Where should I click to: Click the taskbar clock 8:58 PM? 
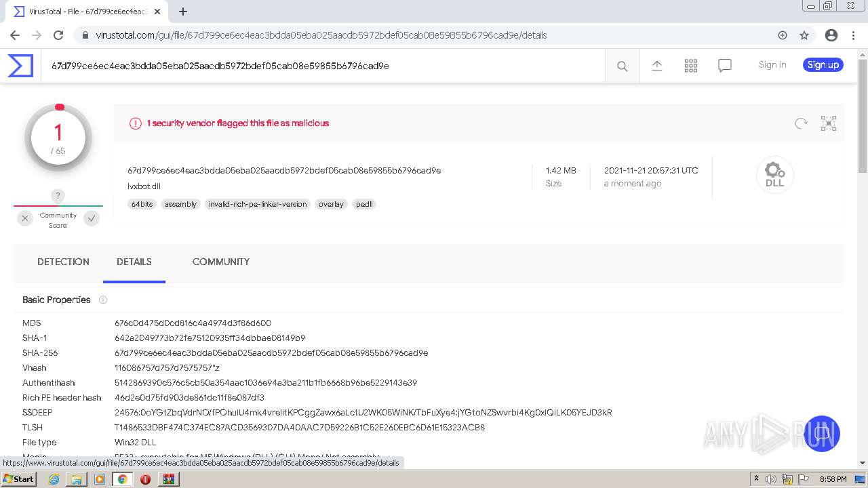[833, 479]
